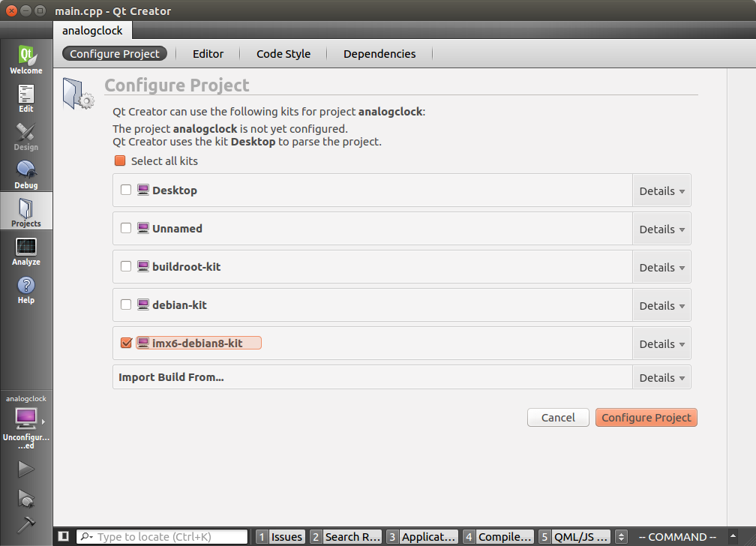Screen dimensions: 756x546
Task: Expand Details for the Desktop kit
Action: point(661,191)
